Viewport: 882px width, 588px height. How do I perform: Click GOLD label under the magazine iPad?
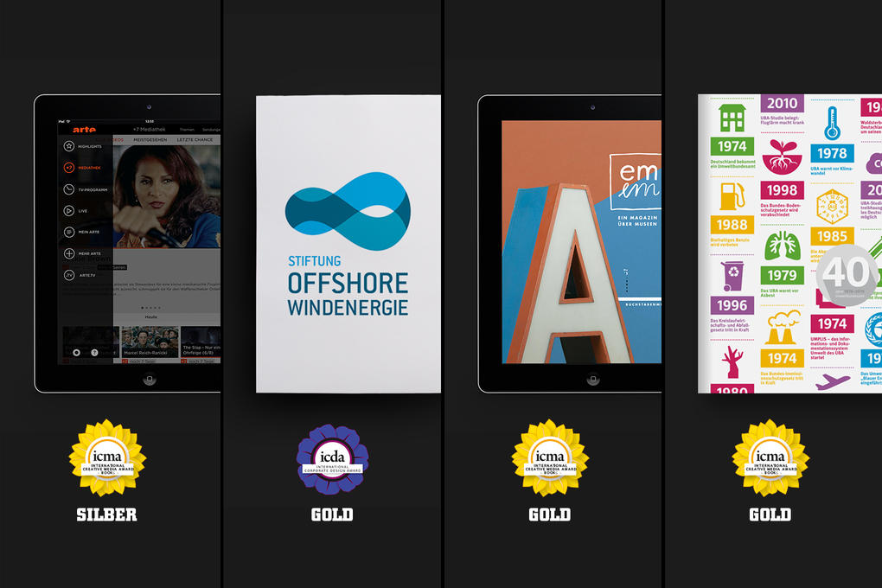point(550,514)
